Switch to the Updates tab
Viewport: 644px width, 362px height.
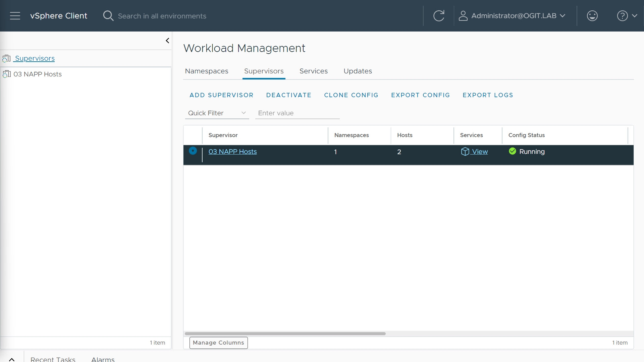tap(358, 71)
